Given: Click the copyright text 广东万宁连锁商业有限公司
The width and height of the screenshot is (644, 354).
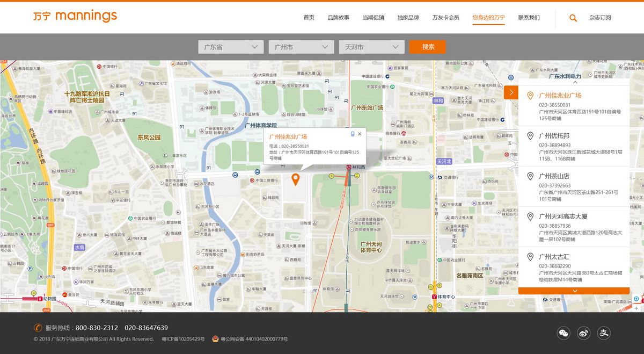Looking at the screenshot, I should [x=79, y=339].
